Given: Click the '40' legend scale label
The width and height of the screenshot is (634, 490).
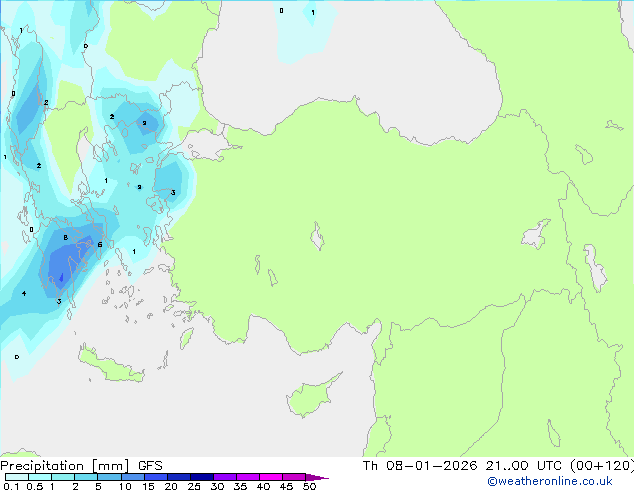Looking at the screenshot, I should (x=263, y=486).
